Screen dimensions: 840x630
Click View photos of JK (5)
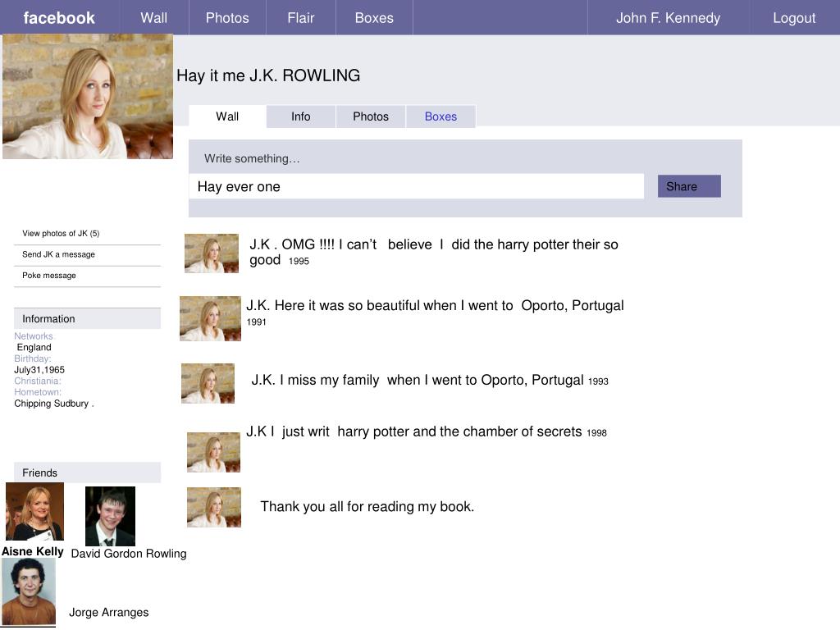point(61,233)
